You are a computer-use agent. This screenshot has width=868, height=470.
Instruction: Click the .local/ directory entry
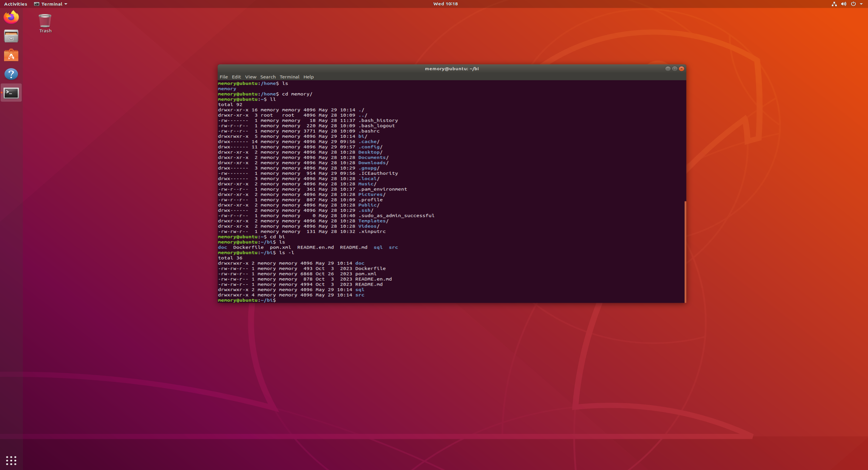click(369, 179)
